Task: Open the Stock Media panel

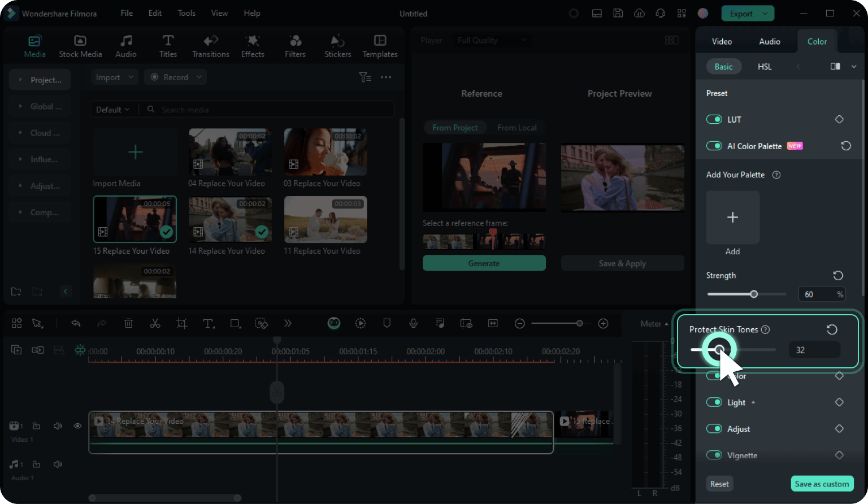Action: pyautogui.click(x=80, y=46)
